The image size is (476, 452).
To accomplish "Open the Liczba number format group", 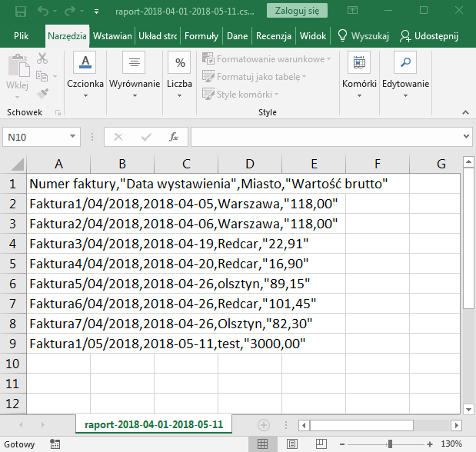I will (x=179, y=75).
